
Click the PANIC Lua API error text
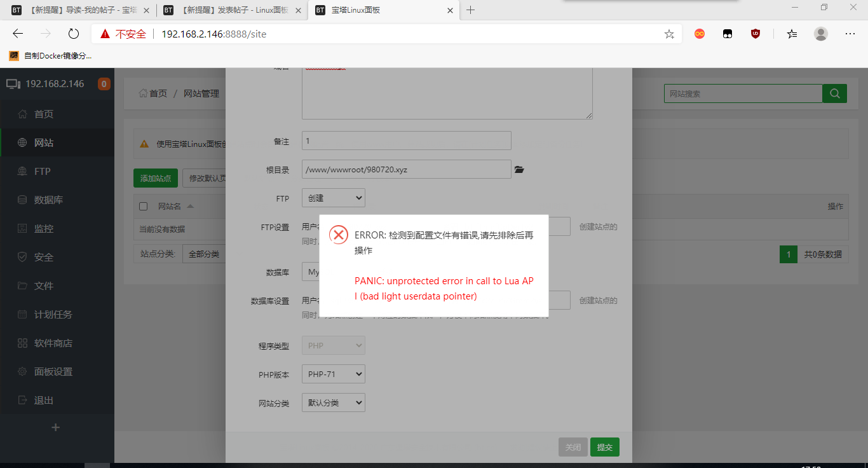pyautogui.click(x=444, y=289)
